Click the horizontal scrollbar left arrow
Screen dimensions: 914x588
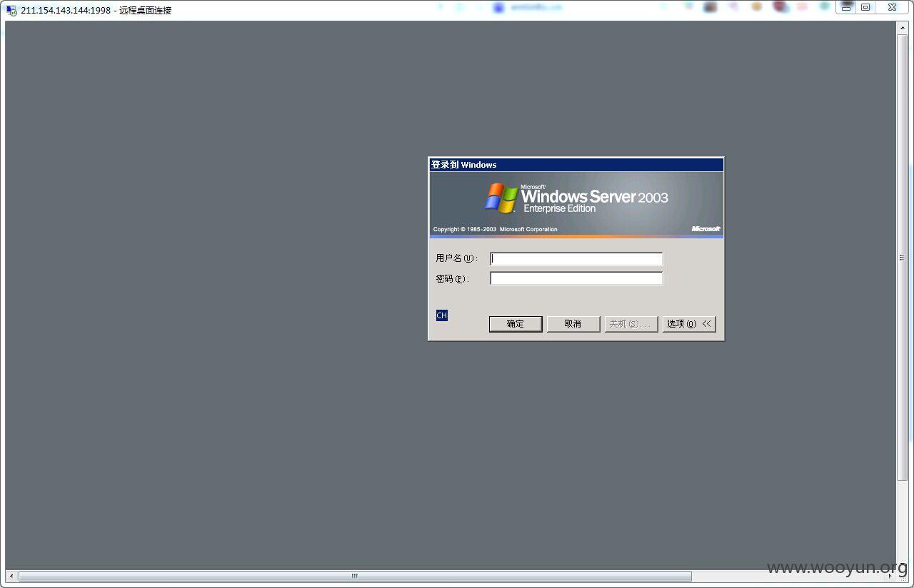pyautogui.click(x=11, y=576)
